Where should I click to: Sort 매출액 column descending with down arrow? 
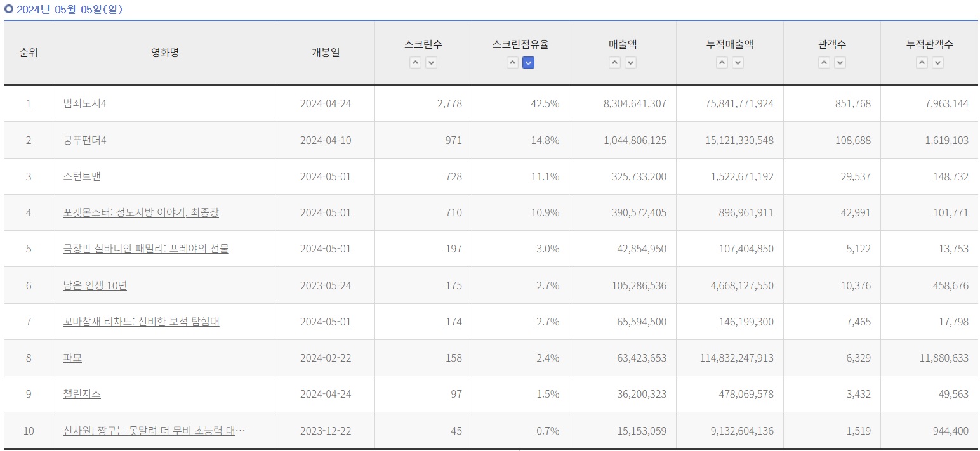tap(630, 63)
